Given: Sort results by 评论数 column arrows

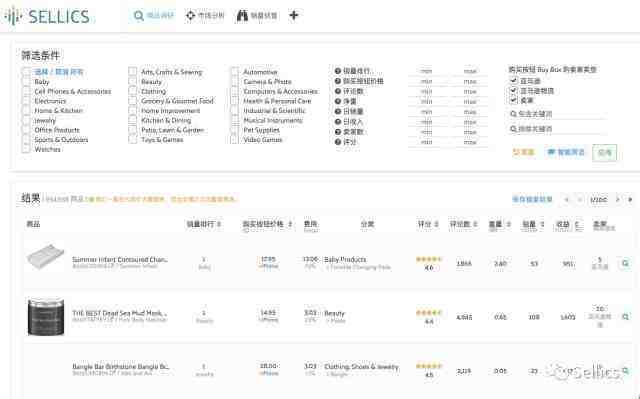Looking at the screenshot, I should pos(476,224).
